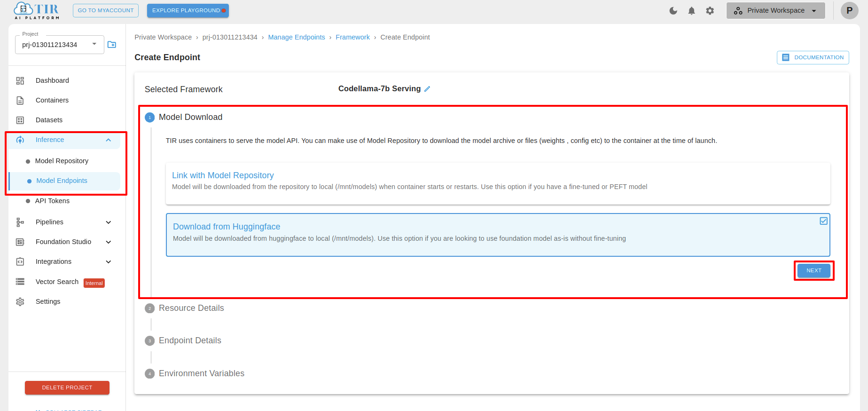Click the Internal badge next to Vector Search
This screenshot has width=868, height=411.
[x=94, y=283]
